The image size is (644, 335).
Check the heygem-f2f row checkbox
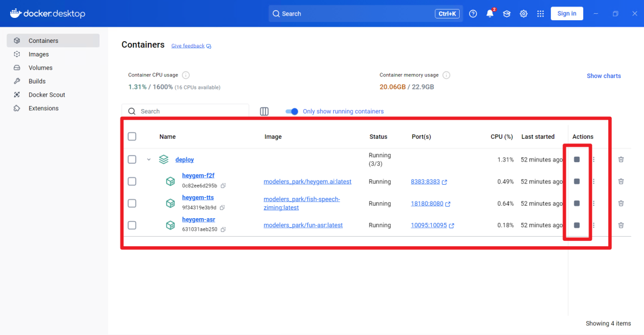click(132, 181)
